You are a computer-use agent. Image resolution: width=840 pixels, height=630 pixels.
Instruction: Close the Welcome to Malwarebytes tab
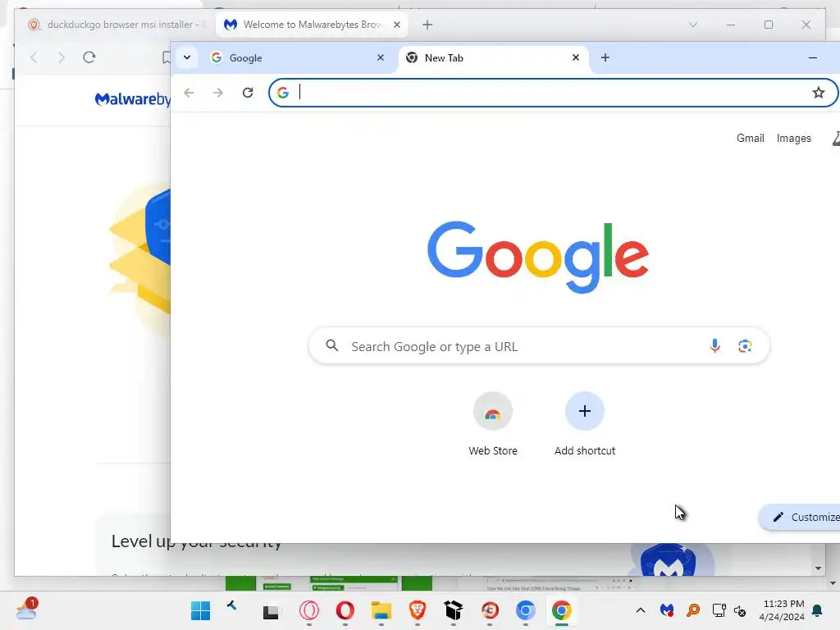click(396, 25)
